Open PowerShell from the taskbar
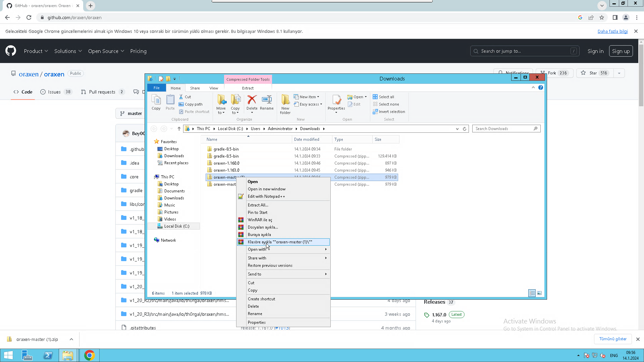The width and height of the screenshot is (644, 362). pos(48,355)
